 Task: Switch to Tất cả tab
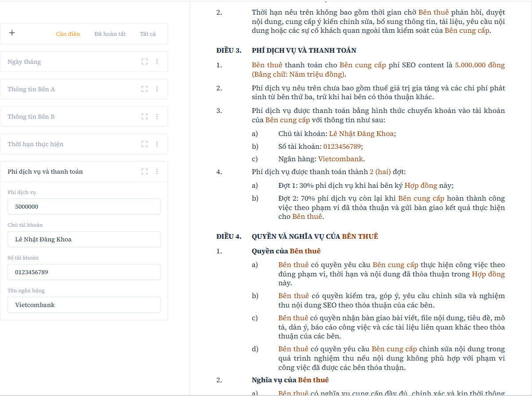(148, 34)
